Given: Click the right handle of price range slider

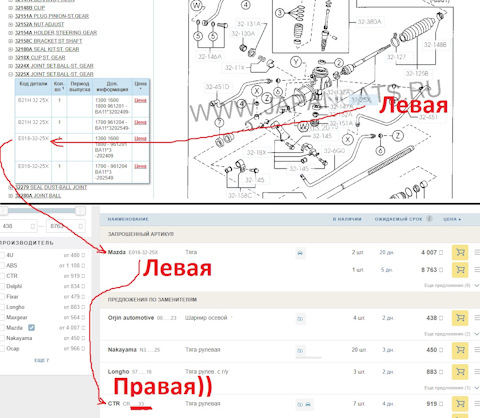Looking at the screenshot, I should pyautogui.click(x=80, y=211).
